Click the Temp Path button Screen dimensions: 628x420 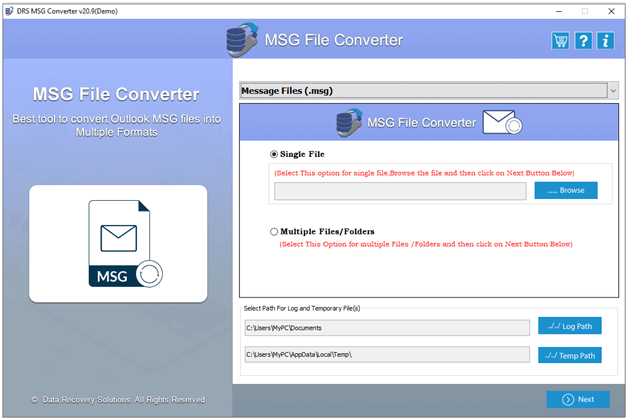(570, 356)
